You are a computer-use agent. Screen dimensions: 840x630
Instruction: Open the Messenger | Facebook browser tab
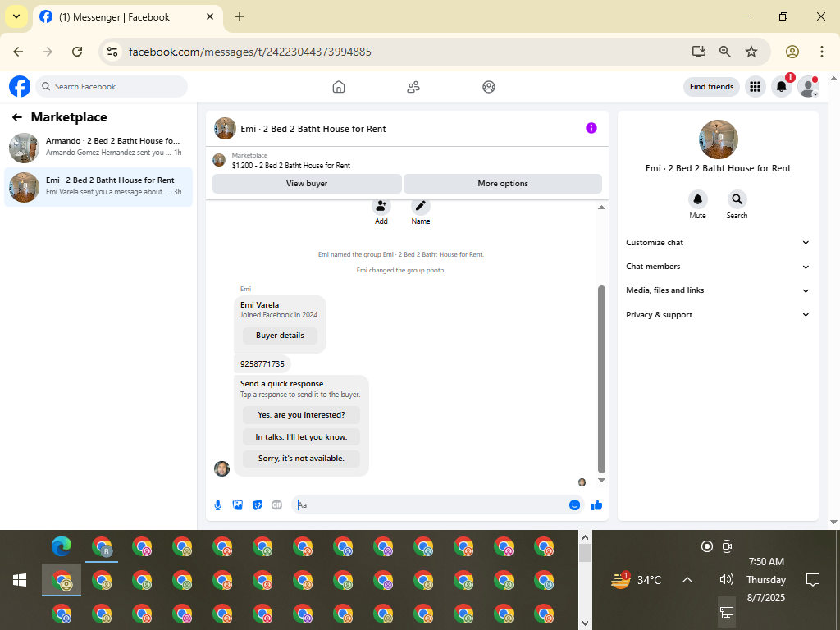[127, 17]
